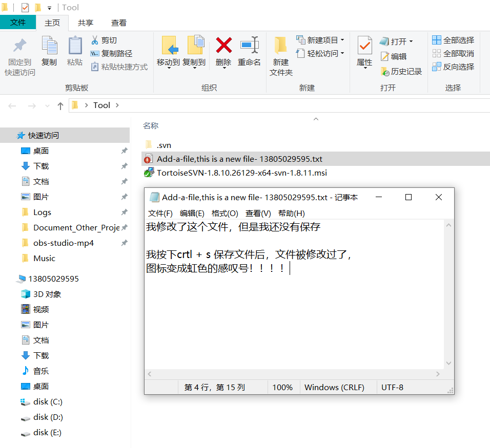Open Music folder in sidebar
This screenshot has height=448, width=490.
(44, 258)
